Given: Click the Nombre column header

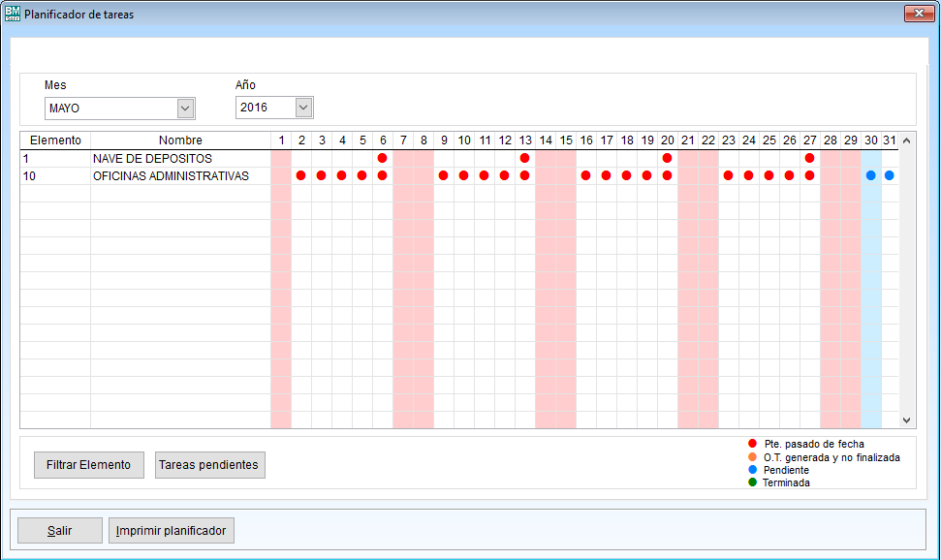Looking at the screenshot, I should 180,140.
